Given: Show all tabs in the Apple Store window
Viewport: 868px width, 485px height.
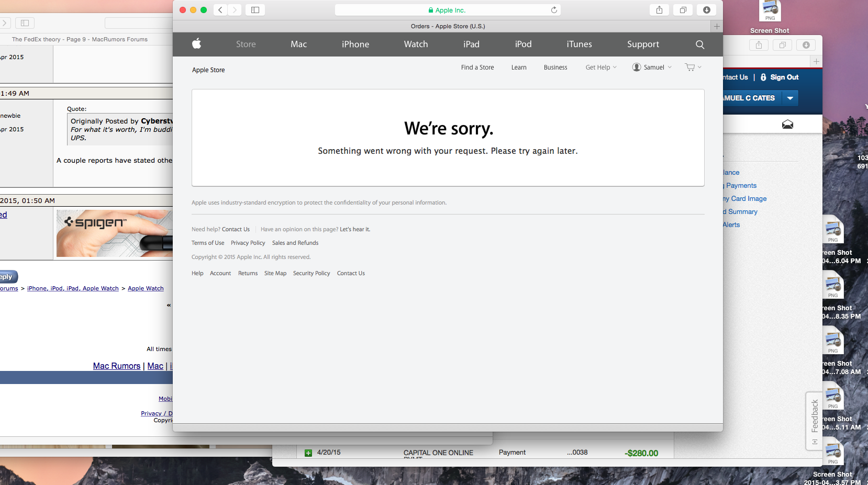Looking at the screenshot, I should coord(683,10).
